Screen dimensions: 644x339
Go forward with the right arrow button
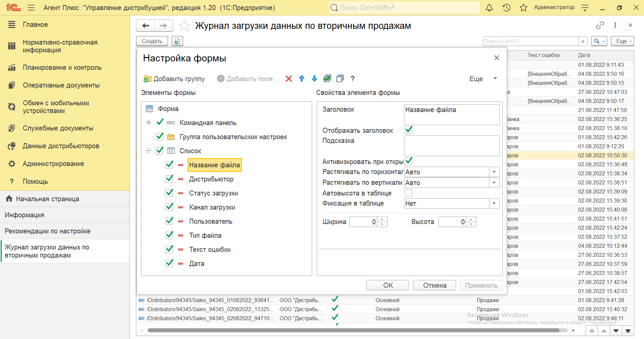tap(163, 25)
